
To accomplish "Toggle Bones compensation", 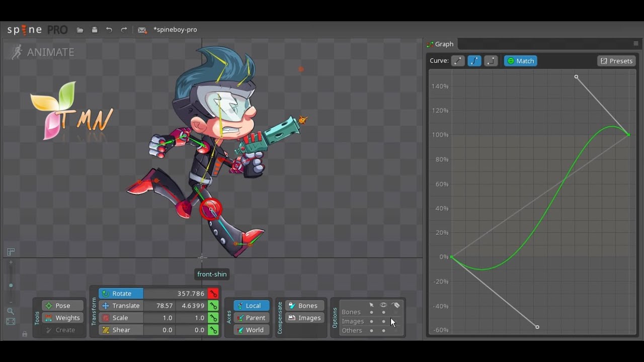I will [304, 306].
